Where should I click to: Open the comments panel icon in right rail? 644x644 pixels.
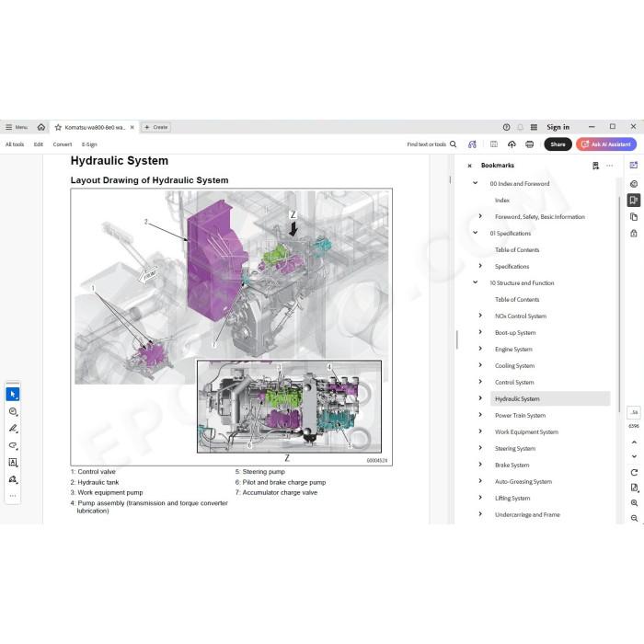tap(634, 184)
